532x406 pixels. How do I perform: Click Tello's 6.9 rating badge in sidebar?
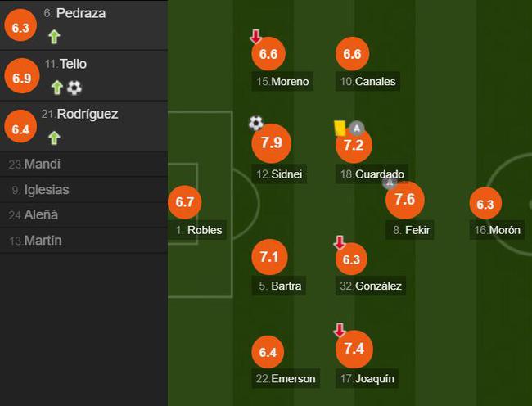pos(20,79)
